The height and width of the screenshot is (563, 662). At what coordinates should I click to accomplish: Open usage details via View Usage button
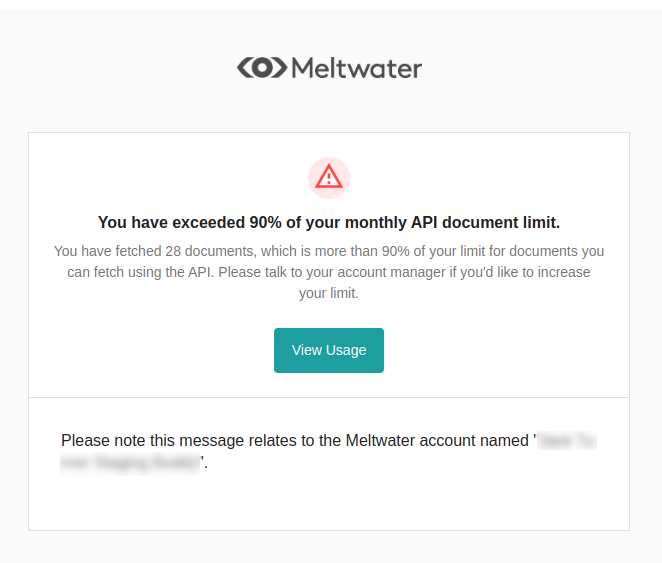tap(329, 350)
